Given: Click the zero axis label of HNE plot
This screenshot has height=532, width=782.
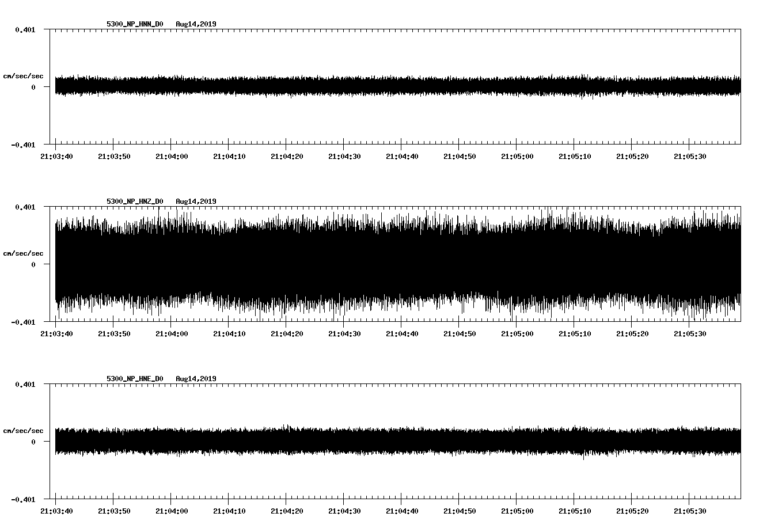Looking at the screenshot, I should click(x=33, y=442).
